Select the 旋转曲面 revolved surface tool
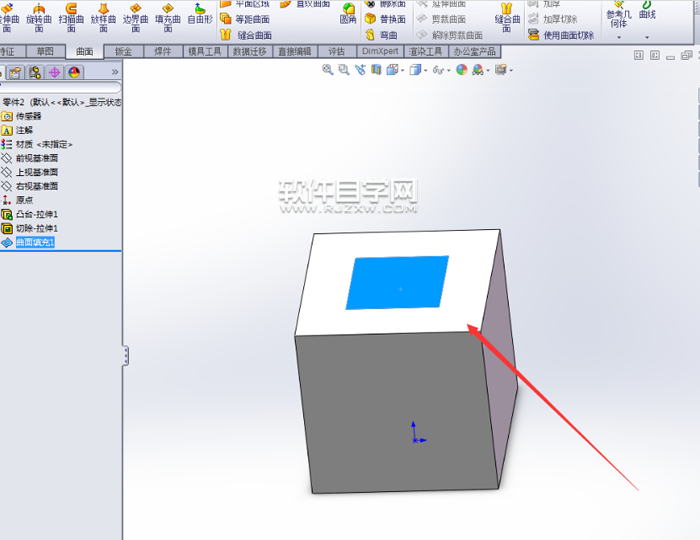This screenshot has height=540, width=700. [39, 17]
